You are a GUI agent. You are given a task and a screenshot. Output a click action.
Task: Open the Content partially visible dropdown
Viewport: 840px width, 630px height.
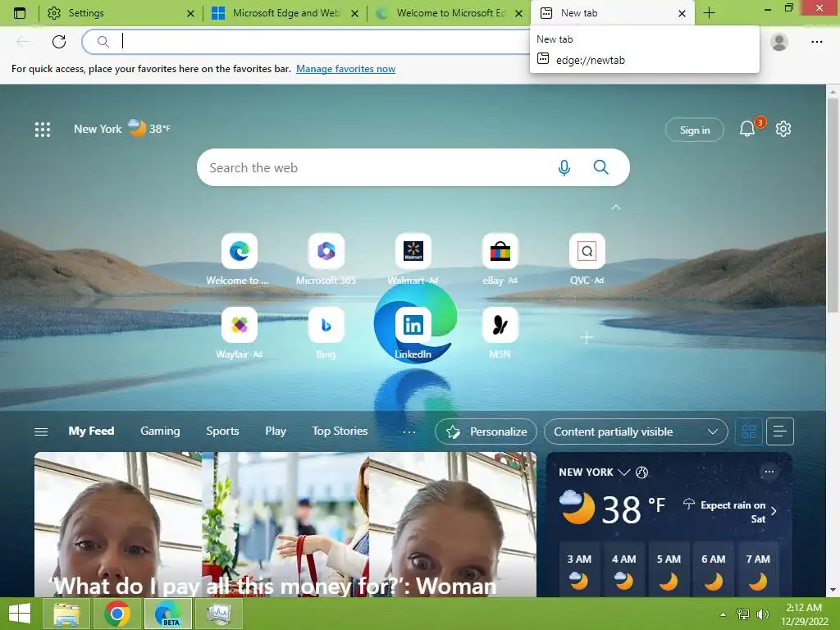pyautogui.click(x=636, y=431)
